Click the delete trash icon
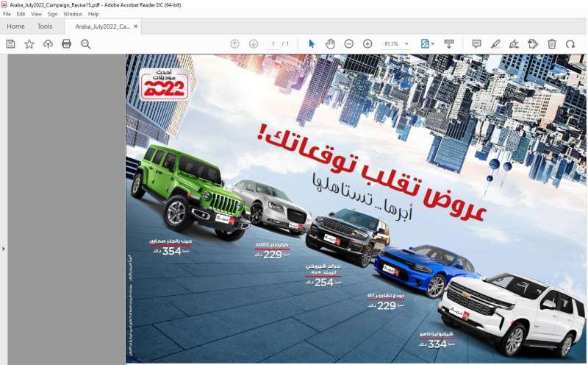The image size is (588, 365). click(552, 44)
